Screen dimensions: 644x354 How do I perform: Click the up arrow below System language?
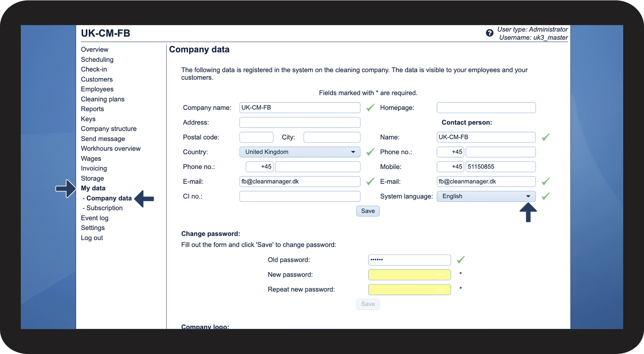528,212
